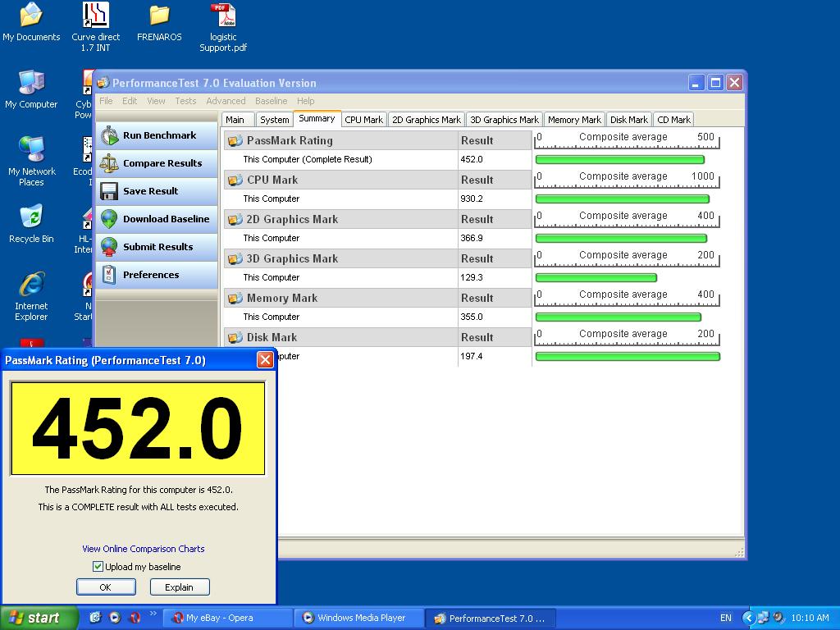The width and height of the screenshot is (840, 630).
Task: Click the PerformanceTest 7.0 taskbar button
Action: pyautogui.click(x=491, y=618)
